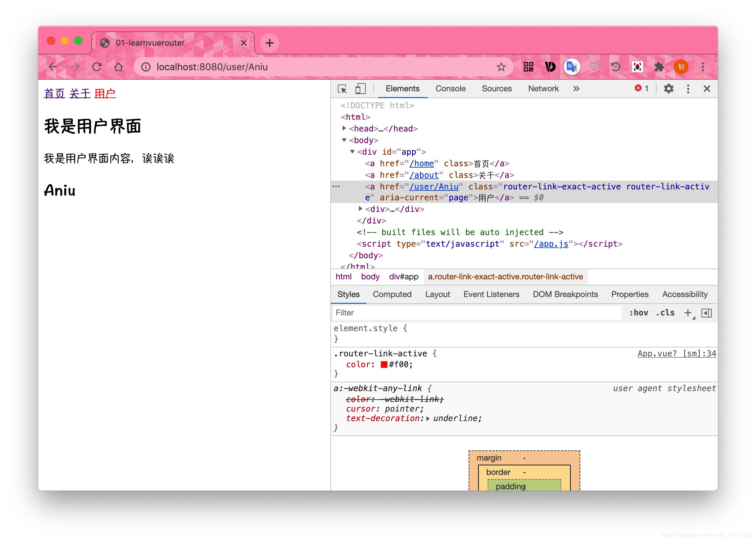Open the QR code extension

(528, 67)
